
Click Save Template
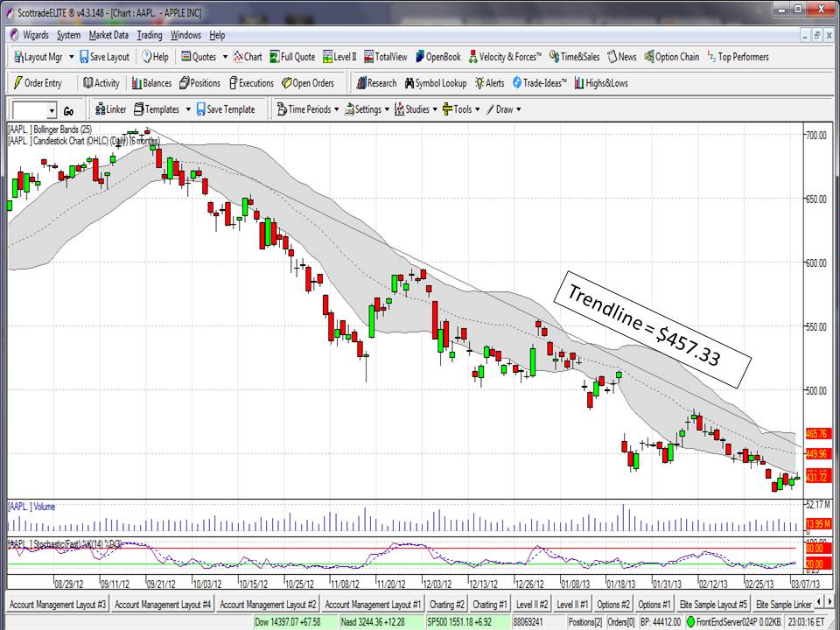point(227,109)
